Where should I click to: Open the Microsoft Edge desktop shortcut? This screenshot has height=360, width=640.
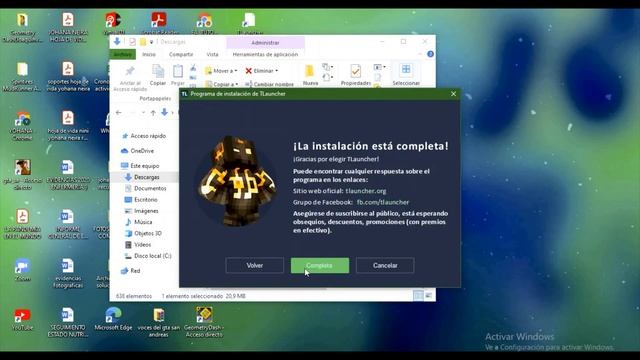pos(113,319)
